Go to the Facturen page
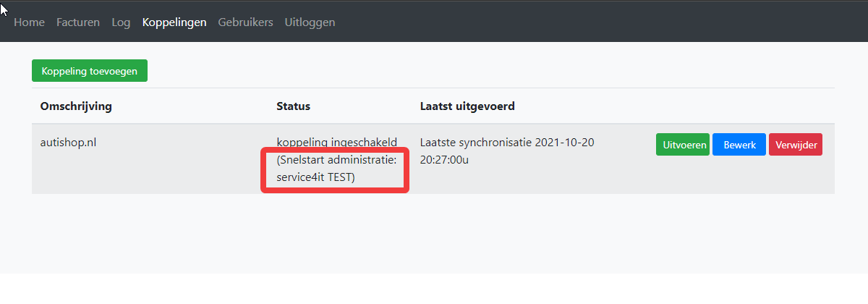This screenshot has height=304, width=868. [78, 22]
